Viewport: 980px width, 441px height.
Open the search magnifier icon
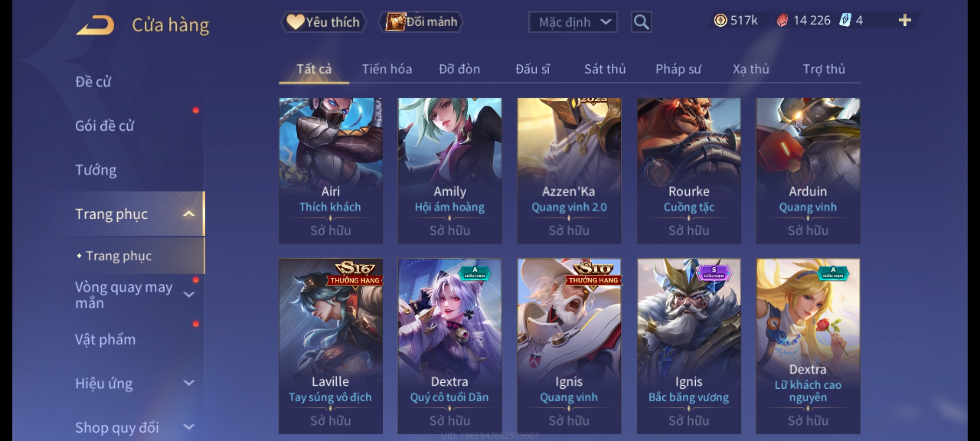[x=641, y=22]
